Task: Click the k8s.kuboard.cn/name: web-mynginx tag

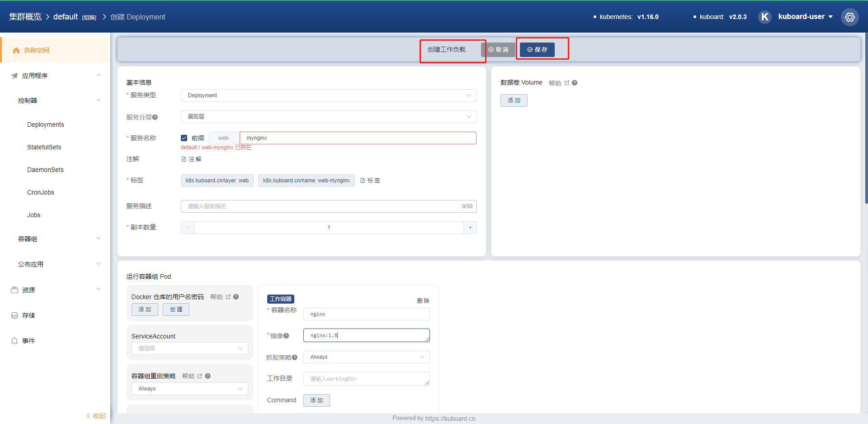Action: pos(307,181)
